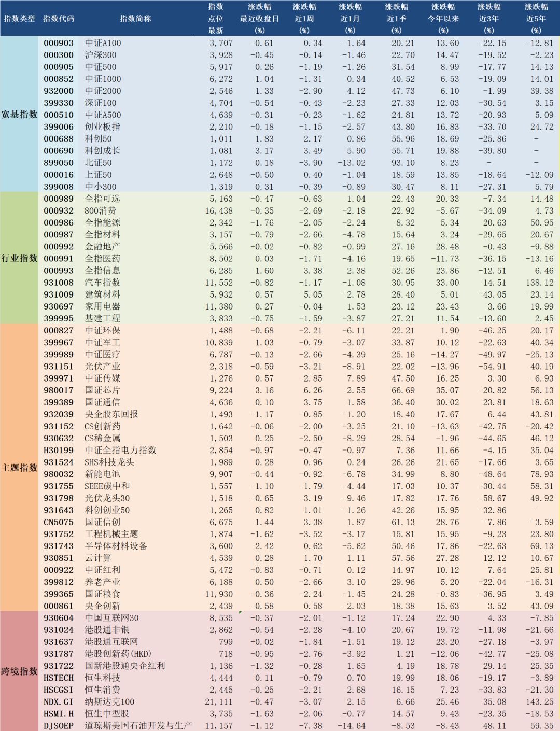Screen dimensions: 560x731
Task: Click the 港股通非银 index name
Action: (x=107, y=630)
